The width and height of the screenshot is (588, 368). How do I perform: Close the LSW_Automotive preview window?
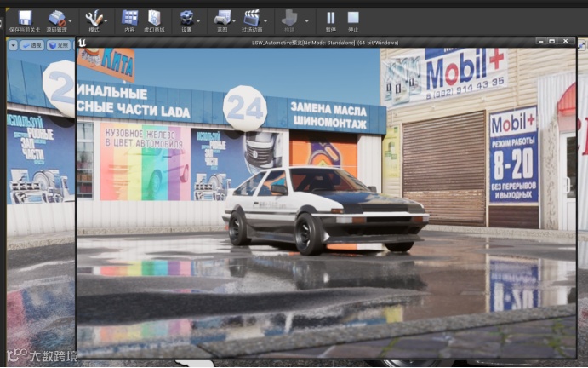[566, 41]
